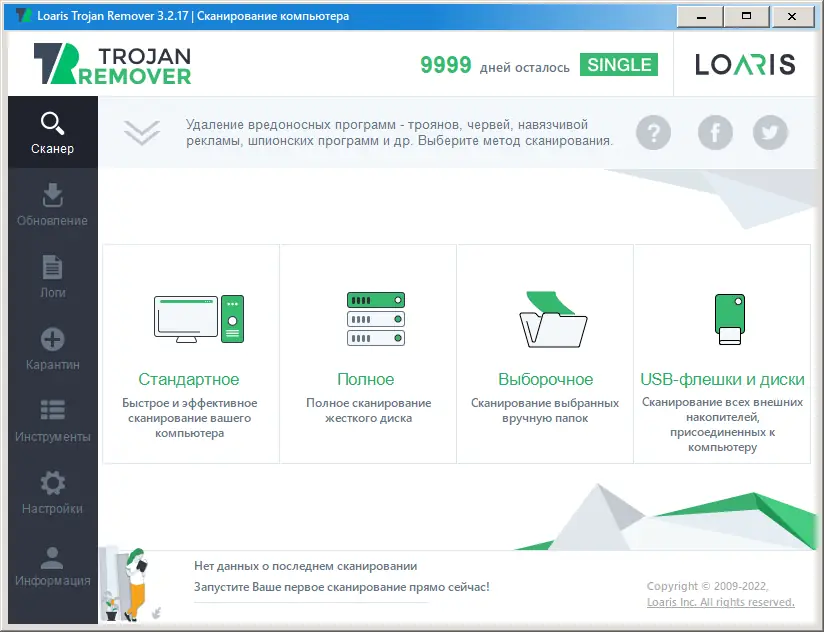
Task: Open the Сканер tab magnifier icon
Action: [53, 123]
